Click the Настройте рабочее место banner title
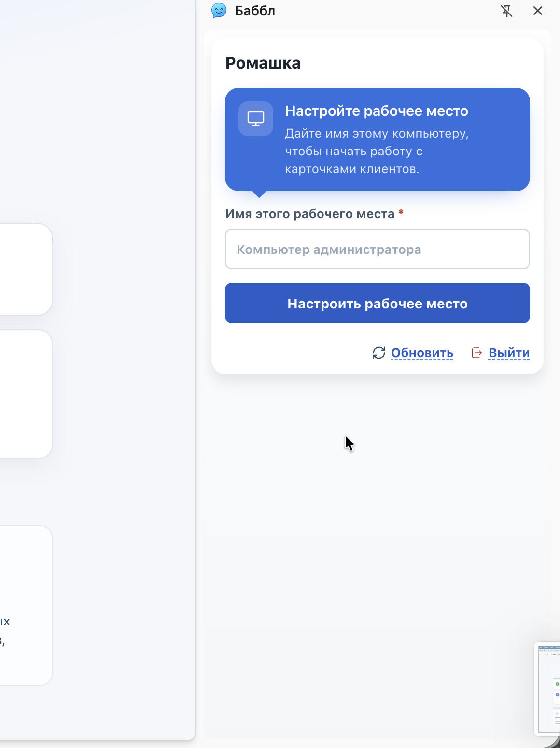This screenshot has height=748, width=560. click(377, 111)
